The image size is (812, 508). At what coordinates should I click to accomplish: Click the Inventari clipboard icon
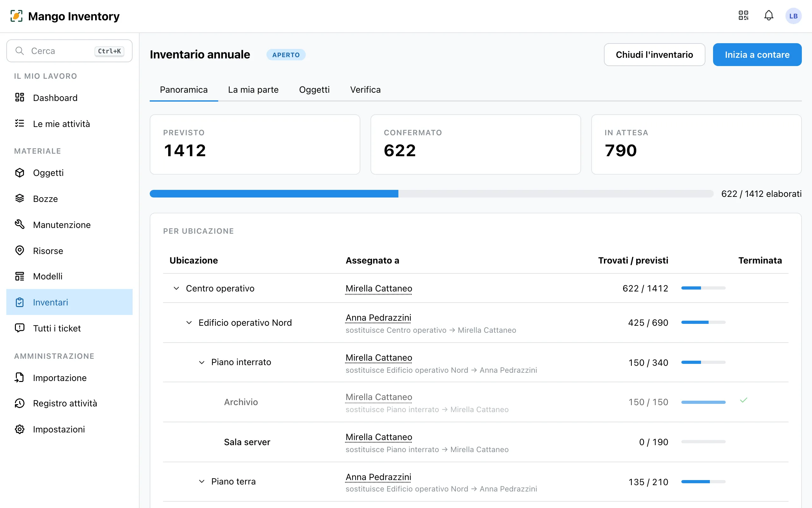[19, 302]
